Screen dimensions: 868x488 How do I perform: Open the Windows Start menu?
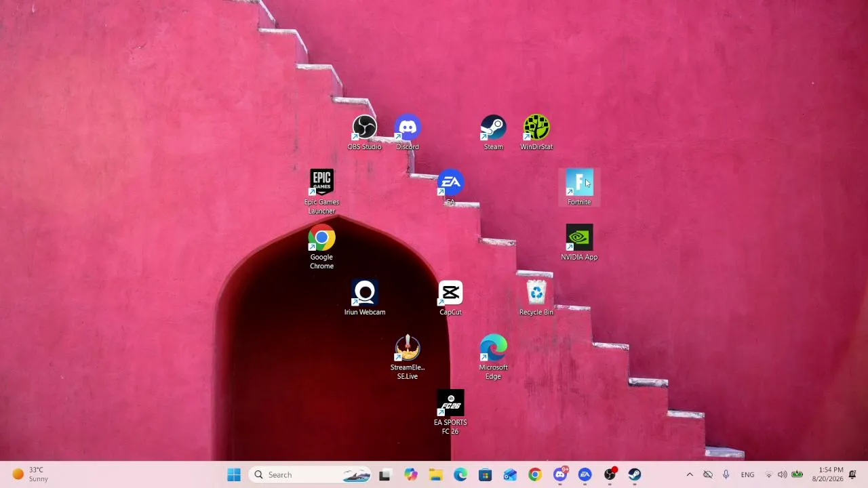234,475
